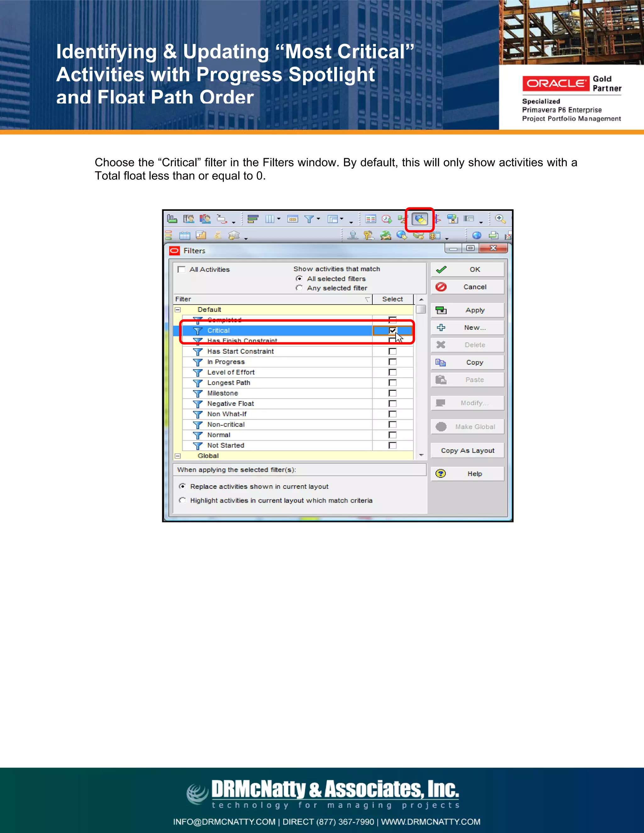The width and height of the screenshot is (644, 833).
Task: Open the Filter funnel toolbar icon
Action: 309,219
